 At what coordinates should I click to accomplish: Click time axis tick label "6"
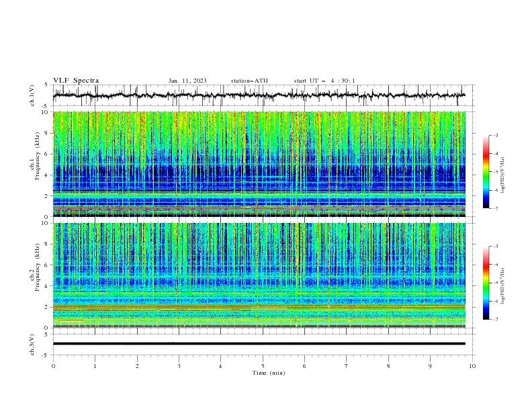[304, 366]
